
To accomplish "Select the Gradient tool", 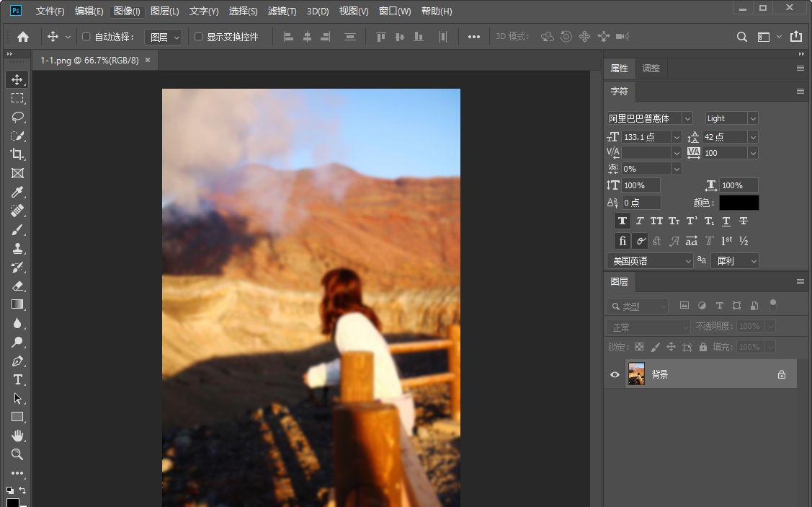I will (x=17, y=304).
